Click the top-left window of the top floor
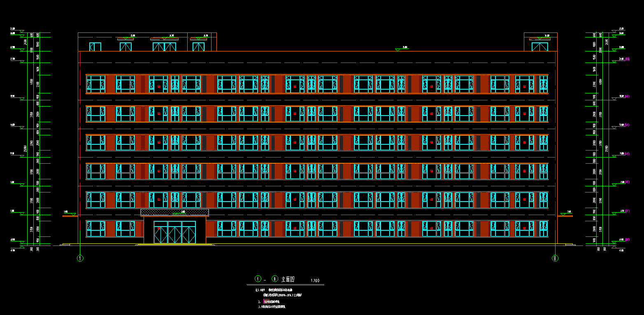Screen dimensions: 644x315 point(95,84)
